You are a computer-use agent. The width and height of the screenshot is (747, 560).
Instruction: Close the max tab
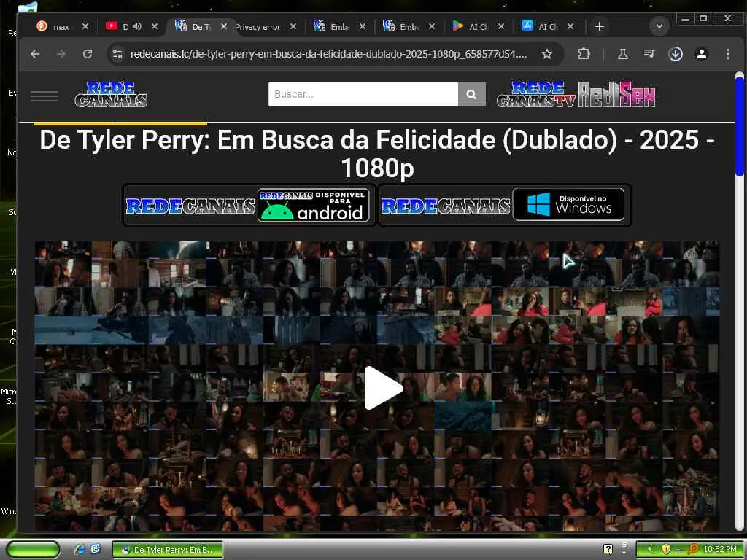85,27
